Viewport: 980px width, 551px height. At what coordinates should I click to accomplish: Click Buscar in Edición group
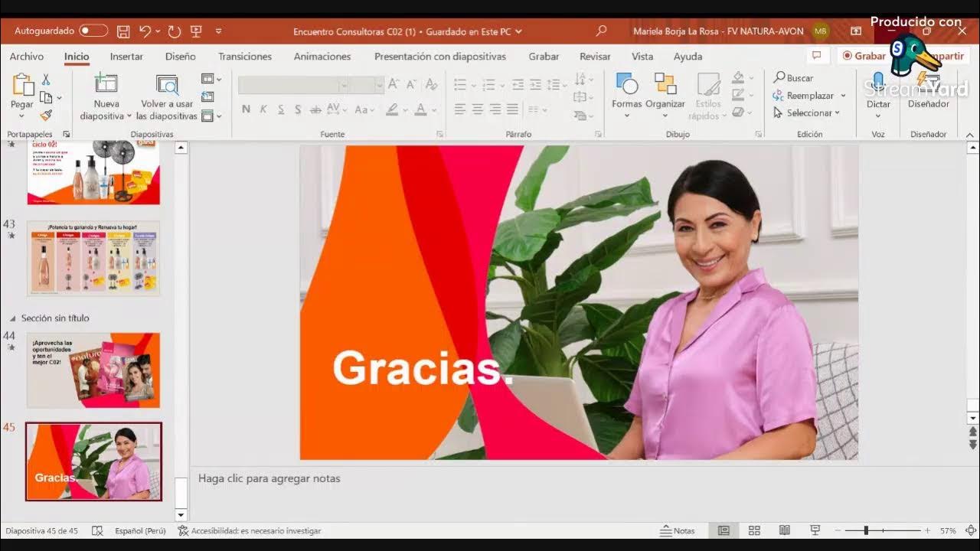pos(793,78)
